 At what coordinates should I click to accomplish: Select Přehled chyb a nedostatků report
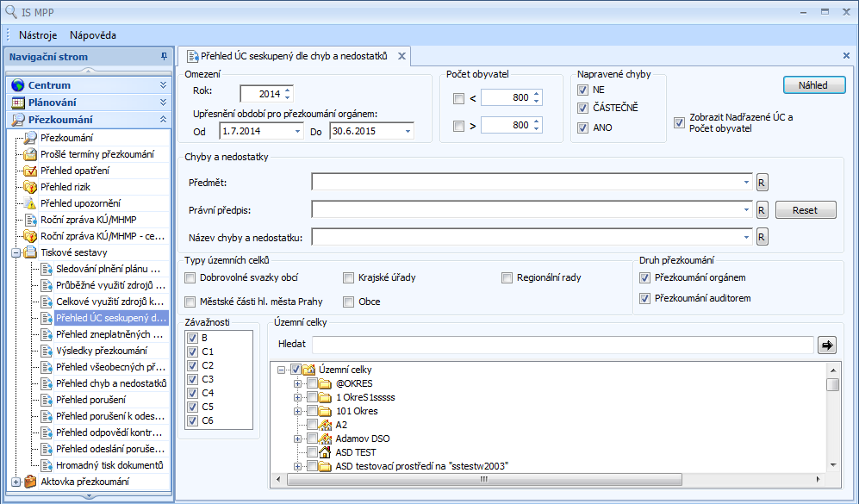coord(111,383)
